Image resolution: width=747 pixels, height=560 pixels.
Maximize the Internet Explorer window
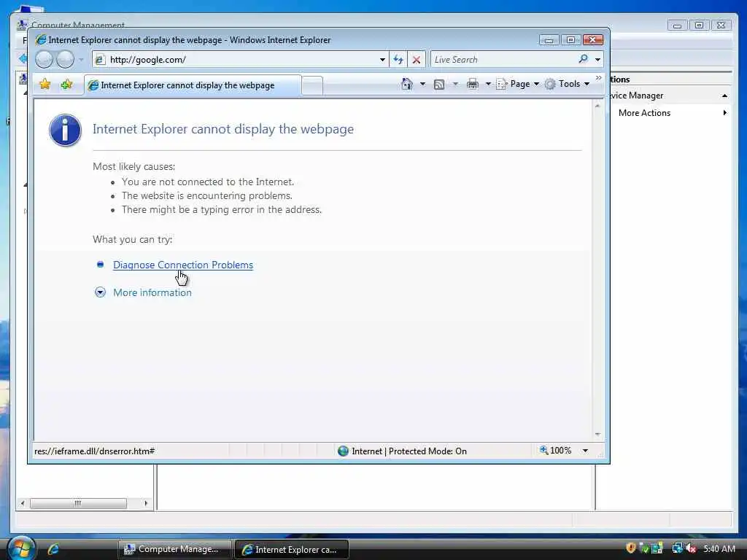tap(570, 40)
